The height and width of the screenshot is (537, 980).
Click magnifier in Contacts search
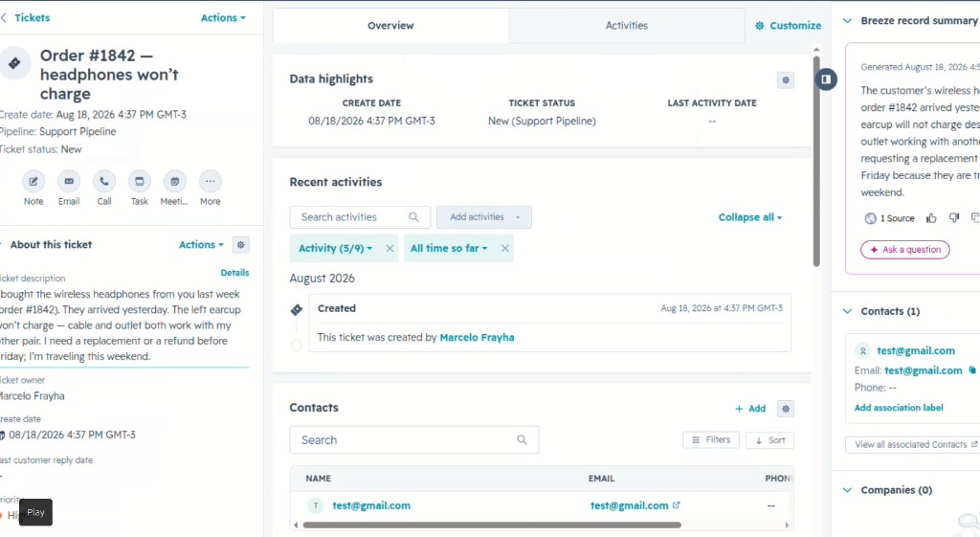(x=522, y=440)
